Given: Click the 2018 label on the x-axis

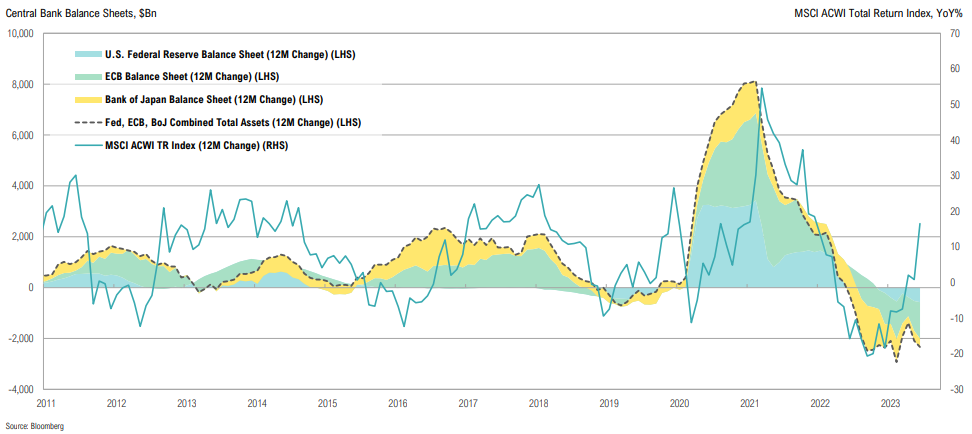Looking at the screenshot, I should click(538, 404).
